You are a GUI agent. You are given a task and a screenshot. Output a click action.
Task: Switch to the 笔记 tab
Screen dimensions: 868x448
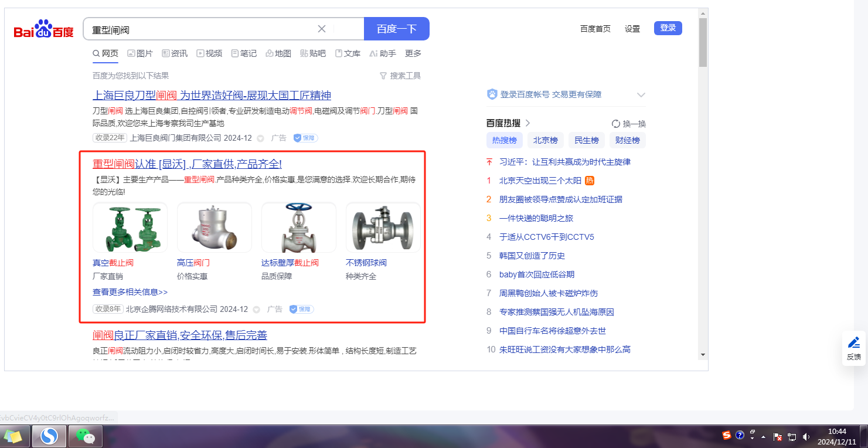coord(244,53)
